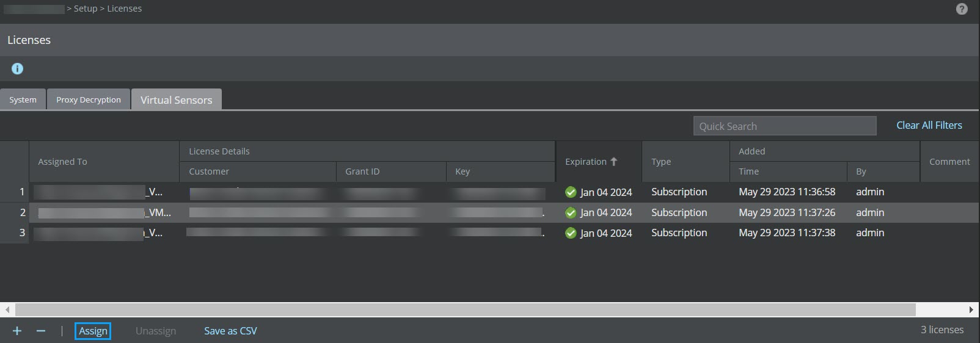Click the green check icon in row 3
Image resolution: width=980 pixels, height=343 pixels.
571,233
